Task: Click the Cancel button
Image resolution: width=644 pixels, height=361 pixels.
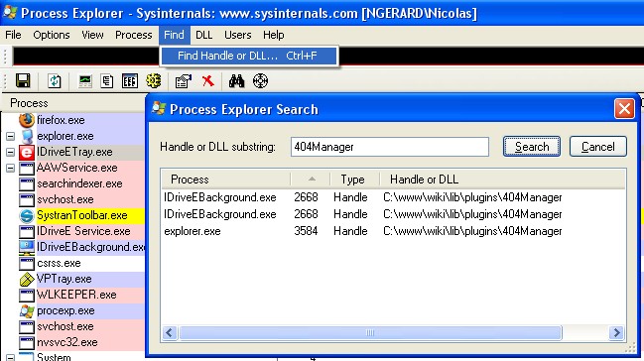Action: pyautogui.click(x=598, y=147)
